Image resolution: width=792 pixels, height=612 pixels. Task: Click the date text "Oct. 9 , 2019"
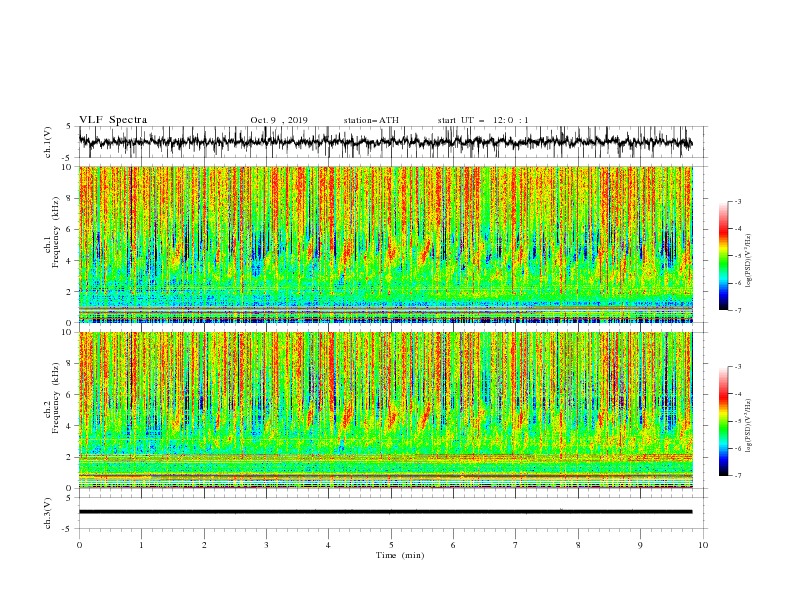(x=279, y=120)
